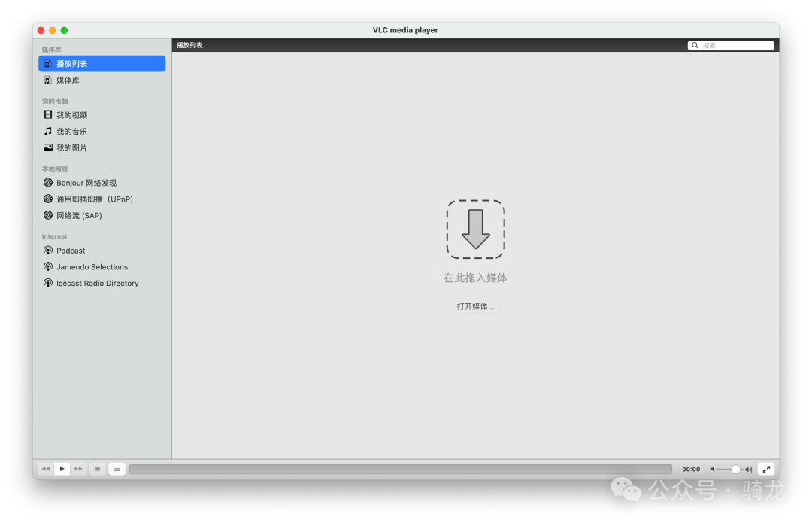The width and height of the screenshot is (812, 523).
Task: Select 播放列表 in the sidebar
Action: 102,64
